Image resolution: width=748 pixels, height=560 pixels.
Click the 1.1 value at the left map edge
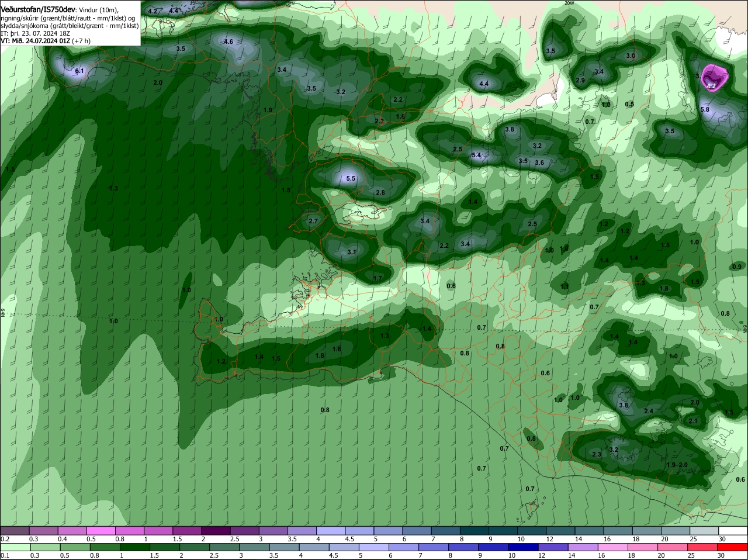click(10, 169)
